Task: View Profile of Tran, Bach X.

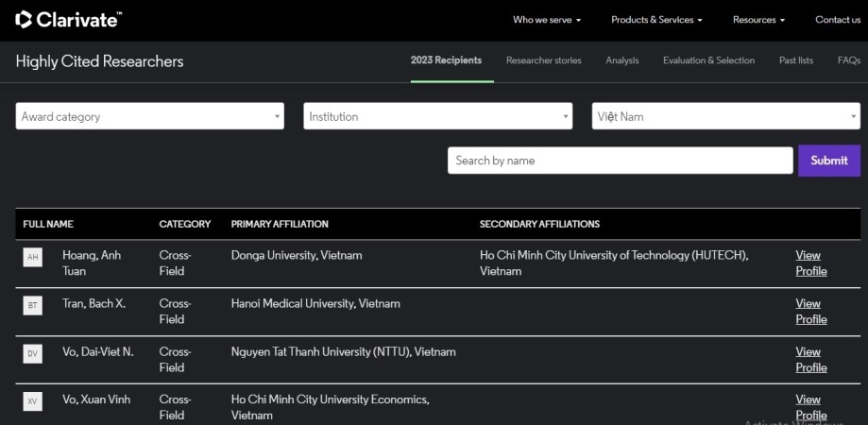Action: [x=811, y=312]
